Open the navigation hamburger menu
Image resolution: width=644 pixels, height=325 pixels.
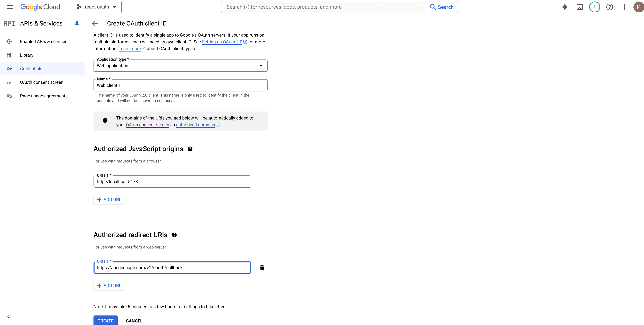pos(10,7)
